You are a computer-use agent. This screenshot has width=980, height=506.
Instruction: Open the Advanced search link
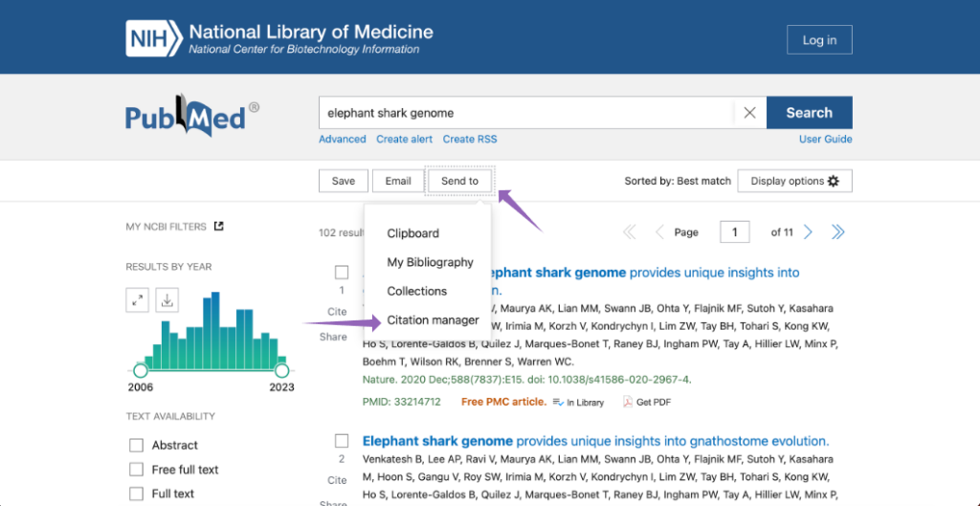click(x=343, y=139)
